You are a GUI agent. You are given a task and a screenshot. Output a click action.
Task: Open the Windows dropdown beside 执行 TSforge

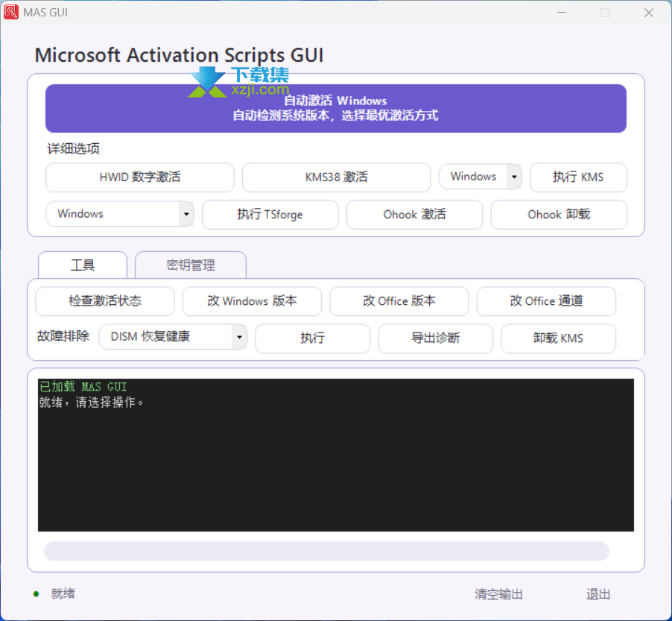(119, 213)
